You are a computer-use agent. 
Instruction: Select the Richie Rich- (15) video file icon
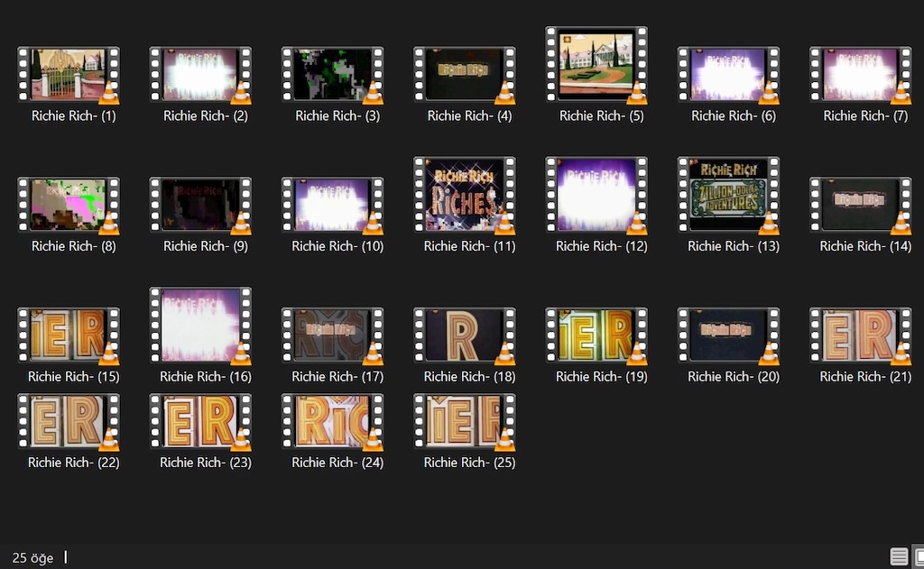pyautogui.click(x=69, y=334)
